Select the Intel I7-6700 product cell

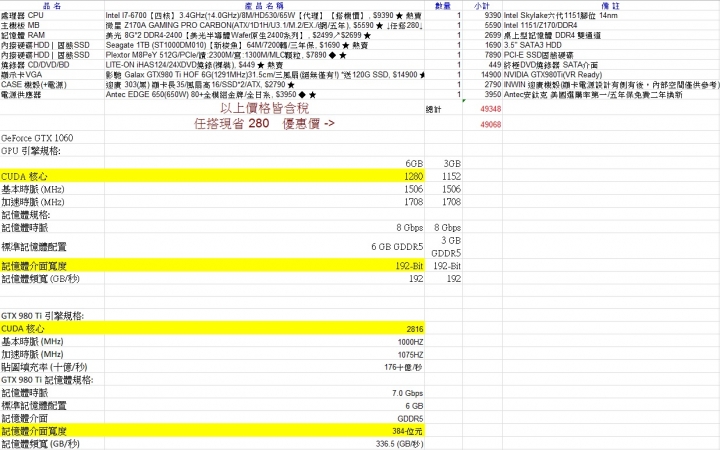(264, 15)
